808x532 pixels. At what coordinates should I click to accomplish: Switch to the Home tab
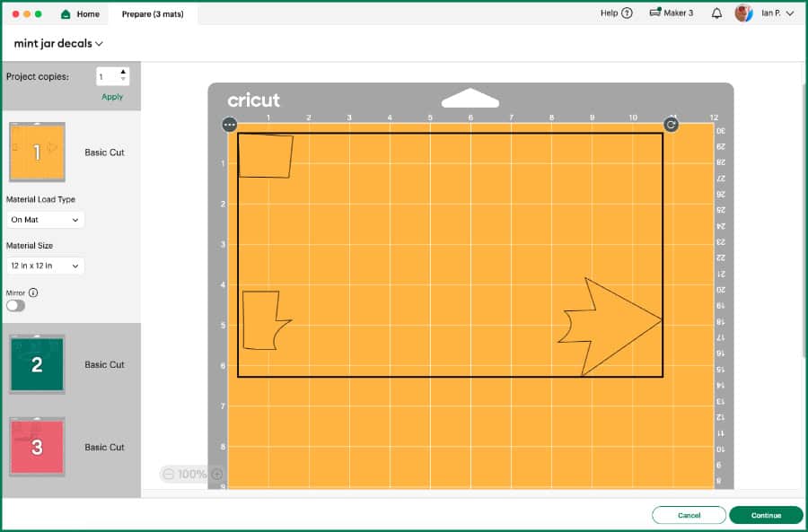[x=81, y=13]
